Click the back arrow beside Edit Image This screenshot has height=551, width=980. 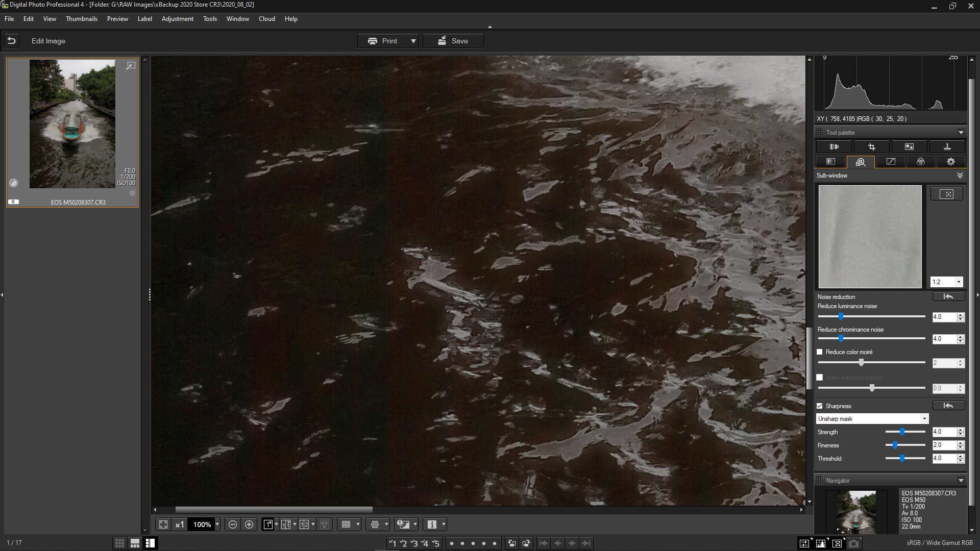12,41
